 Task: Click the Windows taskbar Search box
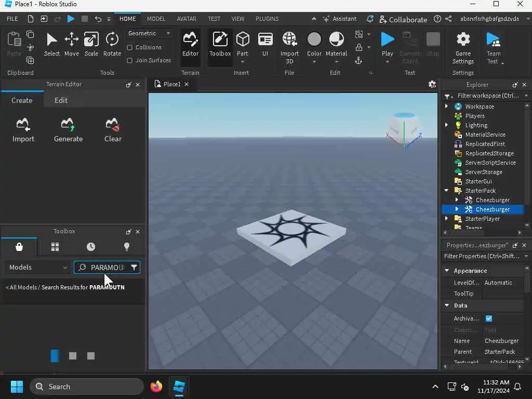pos(87,387)
